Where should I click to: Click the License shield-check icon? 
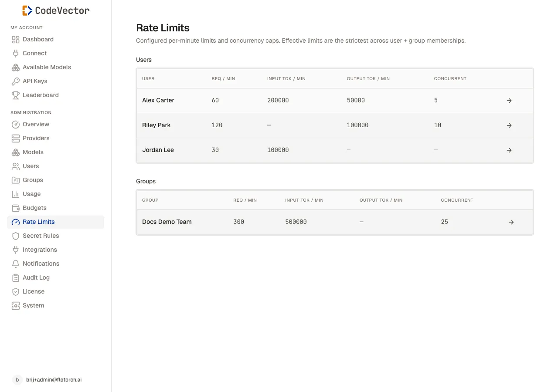(16, 292)
